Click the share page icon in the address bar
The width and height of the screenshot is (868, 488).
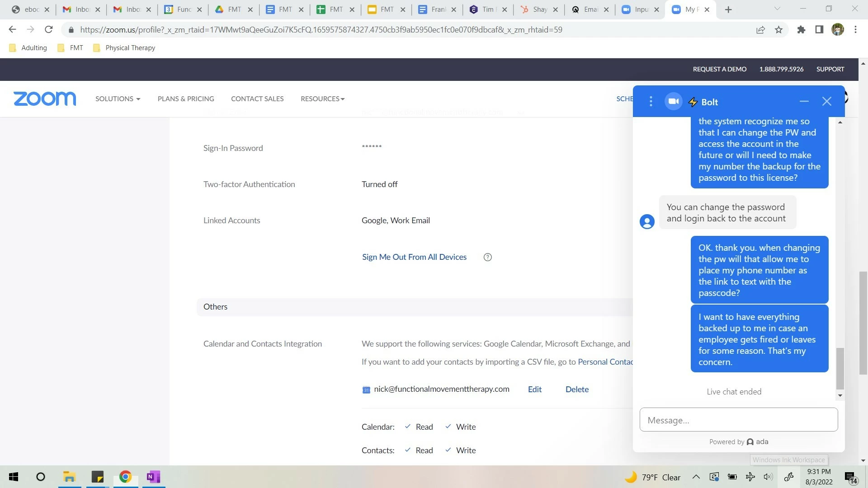point(760,30)
